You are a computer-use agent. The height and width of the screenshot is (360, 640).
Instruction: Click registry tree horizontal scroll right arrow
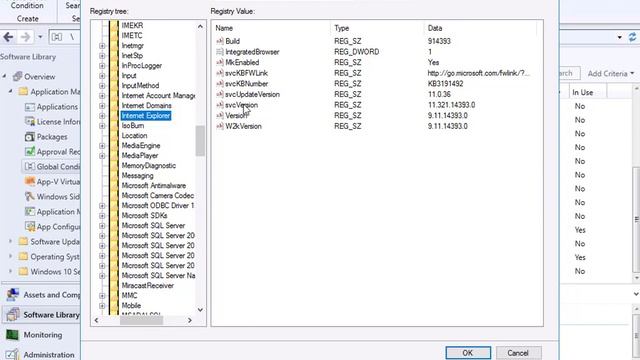click(190, 320)
